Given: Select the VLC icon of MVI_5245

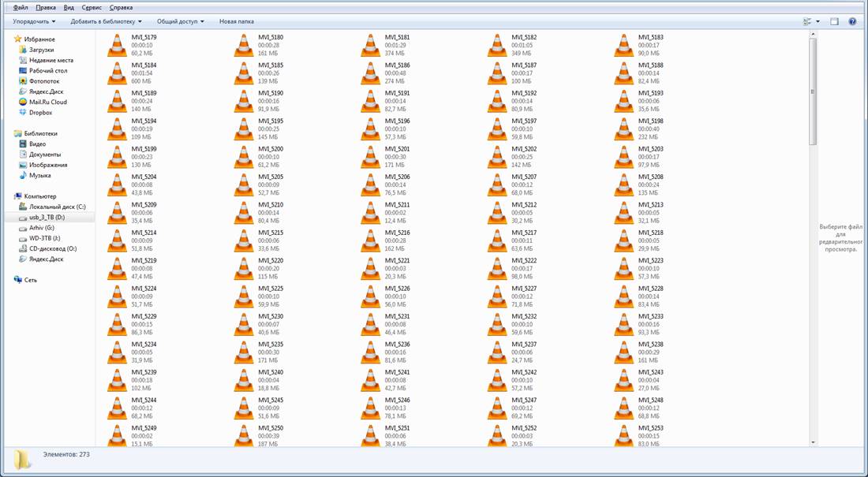Looking at the screenshot, I should click(x=244, y=408).
